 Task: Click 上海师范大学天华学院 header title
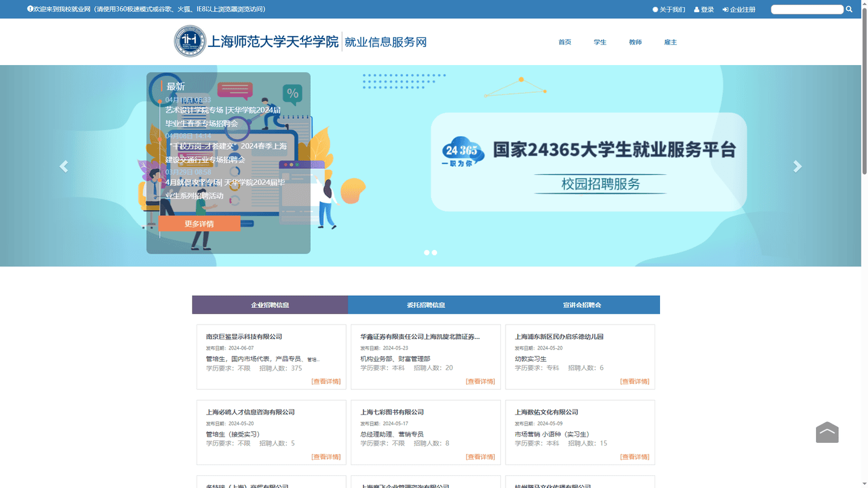[273, 42]
